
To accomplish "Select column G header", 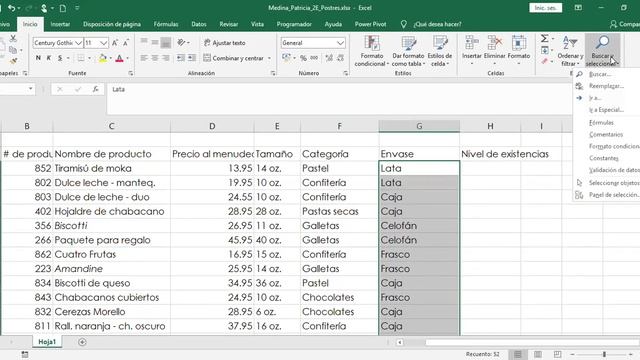I will tap(419, 126).
